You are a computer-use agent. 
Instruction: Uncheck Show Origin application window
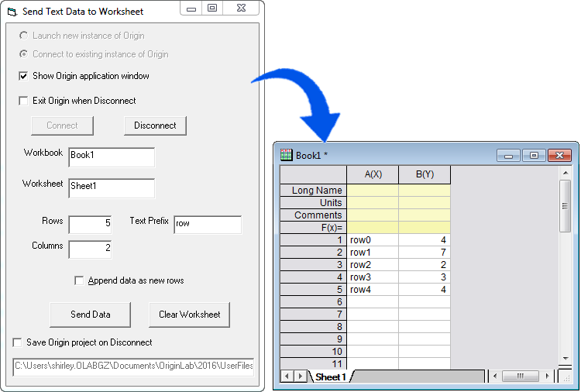(23, 76)
